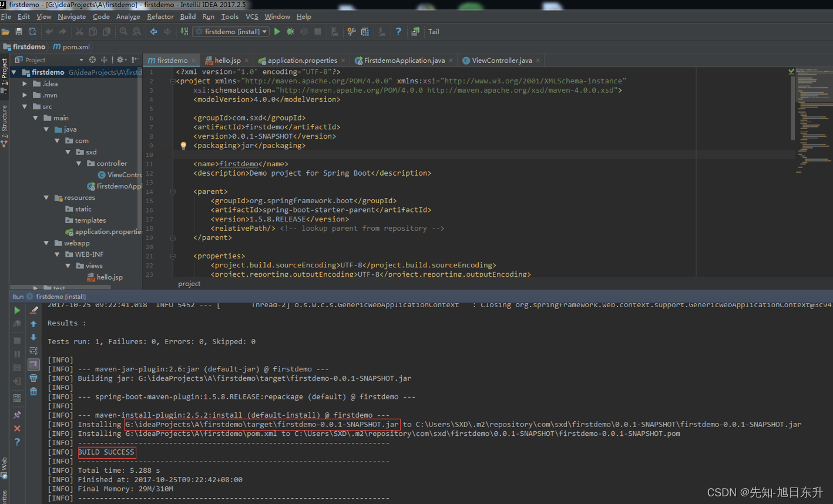
Task: Open Project Structure toolbar icon
Action: point(365,32)
